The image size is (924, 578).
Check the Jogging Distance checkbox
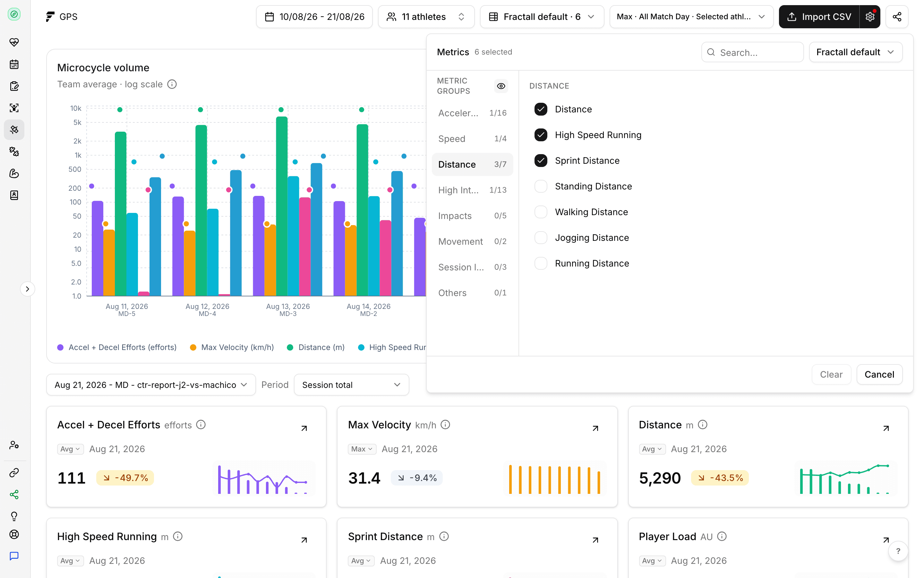(541, 238)
